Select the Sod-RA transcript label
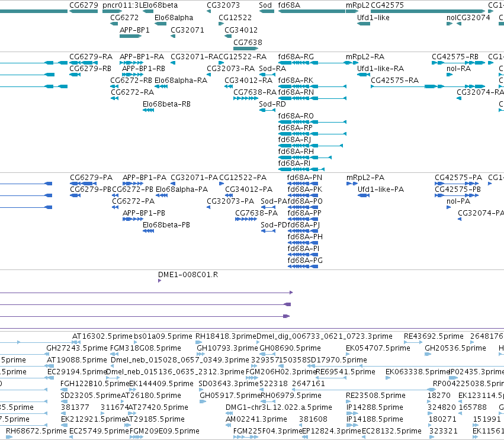 [272, 69]
